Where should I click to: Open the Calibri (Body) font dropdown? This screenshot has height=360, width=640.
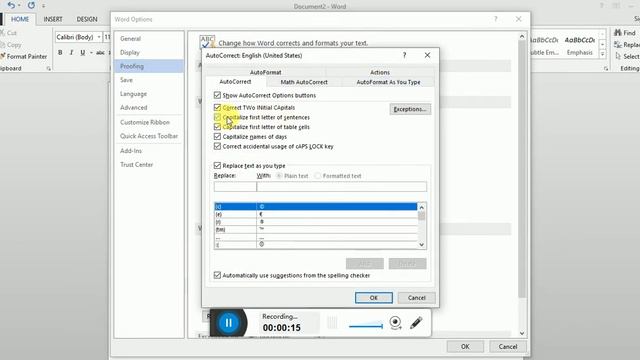pyautogui.click(x=99, y=37)
